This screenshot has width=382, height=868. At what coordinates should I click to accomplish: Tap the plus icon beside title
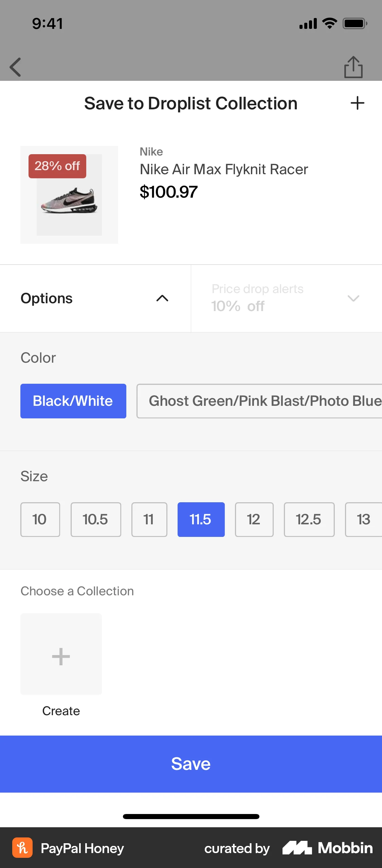(x=357, y=103)
